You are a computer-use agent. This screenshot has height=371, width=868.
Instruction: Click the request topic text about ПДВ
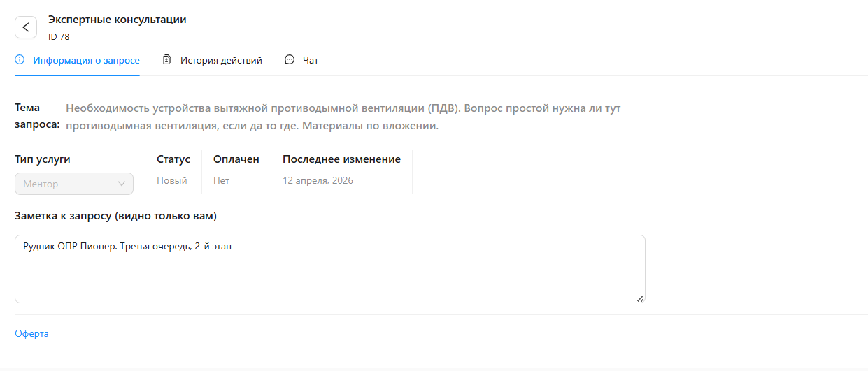[343, 117]
